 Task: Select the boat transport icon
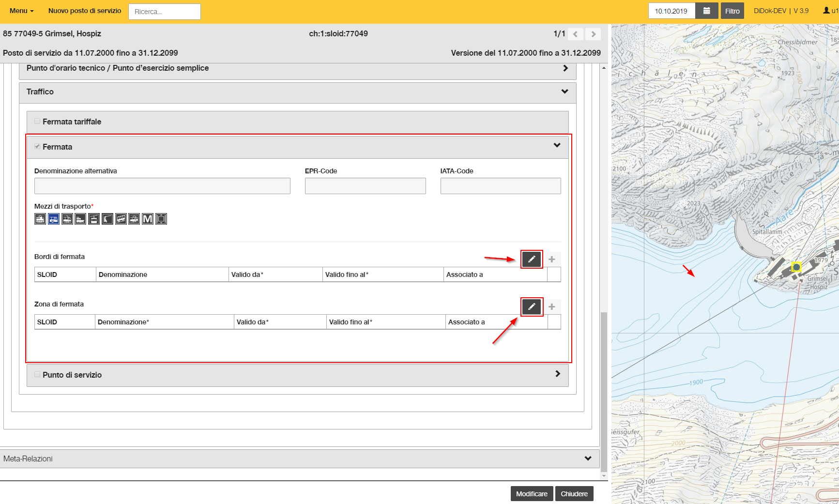pyautogui.click(x=80, y=219)
